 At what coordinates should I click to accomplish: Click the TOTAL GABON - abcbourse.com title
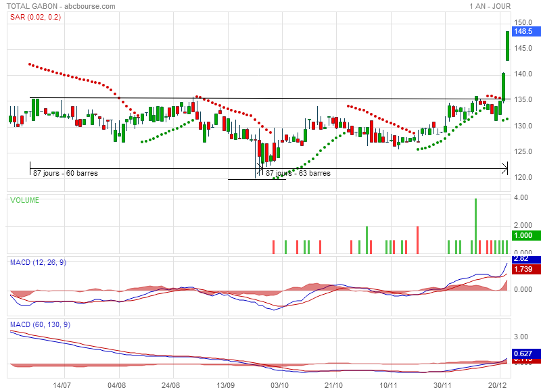[61, 6]
